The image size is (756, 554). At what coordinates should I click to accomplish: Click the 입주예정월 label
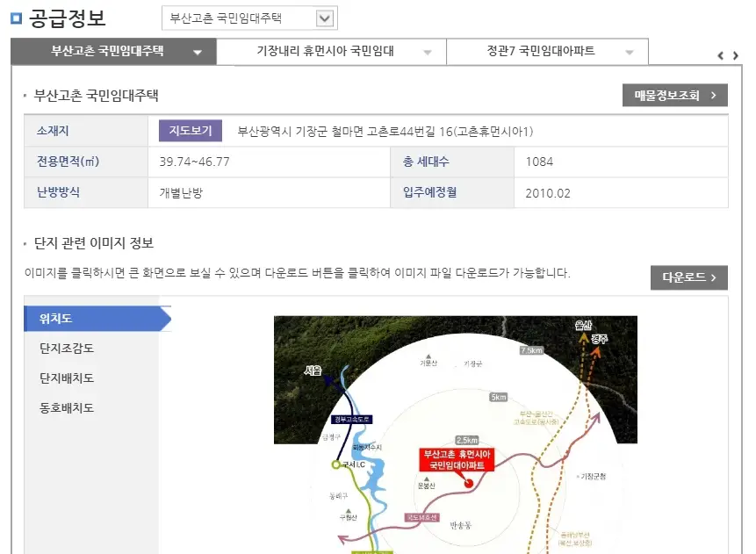pyautogui.click(x=430, y=192)
